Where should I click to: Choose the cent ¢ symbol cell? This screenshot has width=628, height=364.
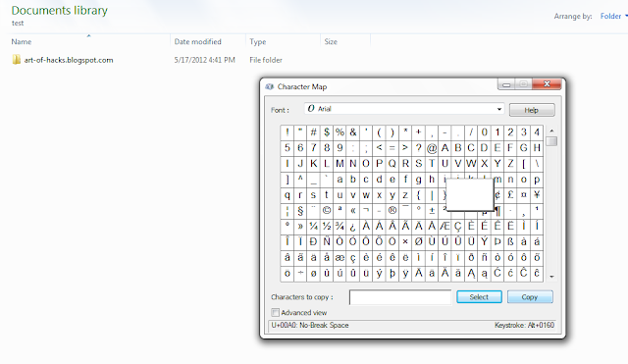point(497,195)
